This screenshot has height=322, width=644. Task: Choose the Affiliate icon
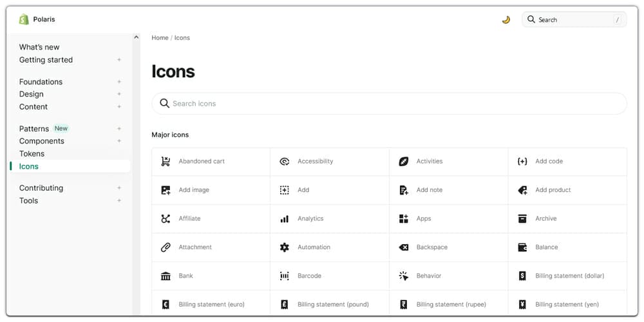point(166,219)
